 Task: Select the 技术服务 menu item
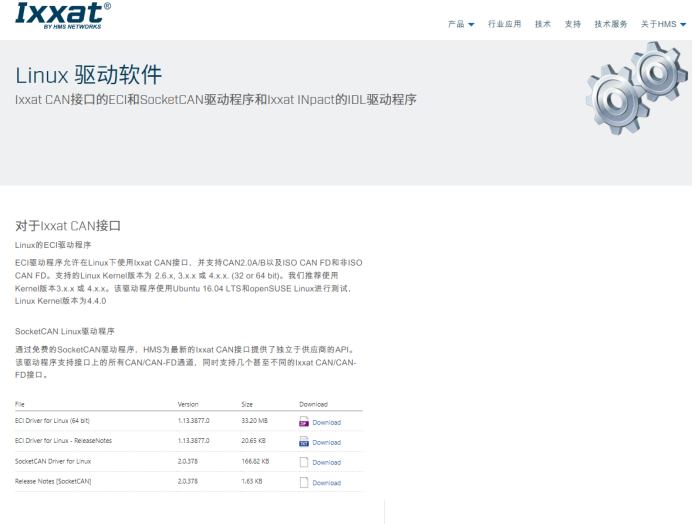click(x=611, y=24)
